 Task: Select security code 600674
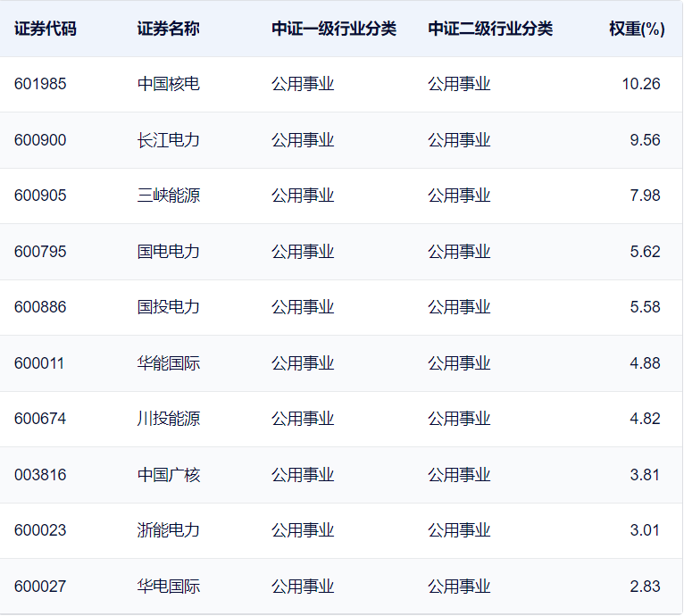coord(40,419)
